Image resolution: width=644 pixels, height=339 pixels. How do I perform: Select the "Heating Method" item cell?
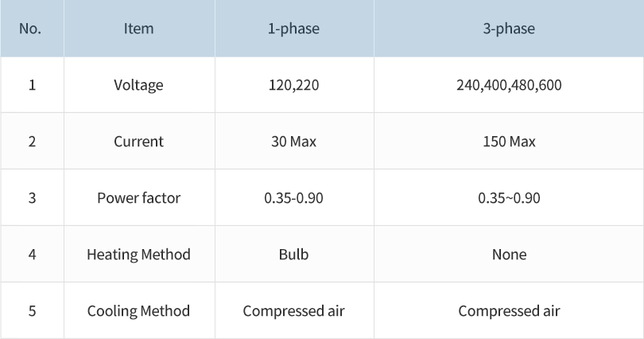pos(138,255)
